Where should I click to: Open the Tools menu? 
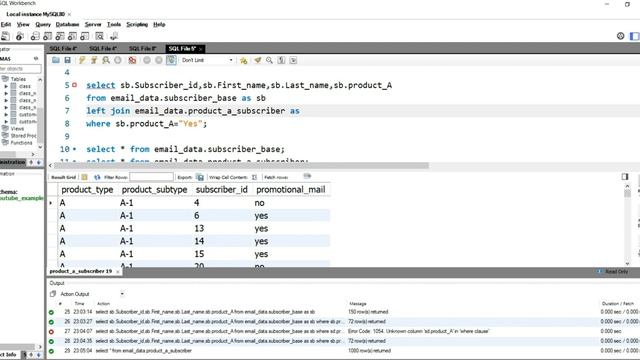(x=114, y=24)
